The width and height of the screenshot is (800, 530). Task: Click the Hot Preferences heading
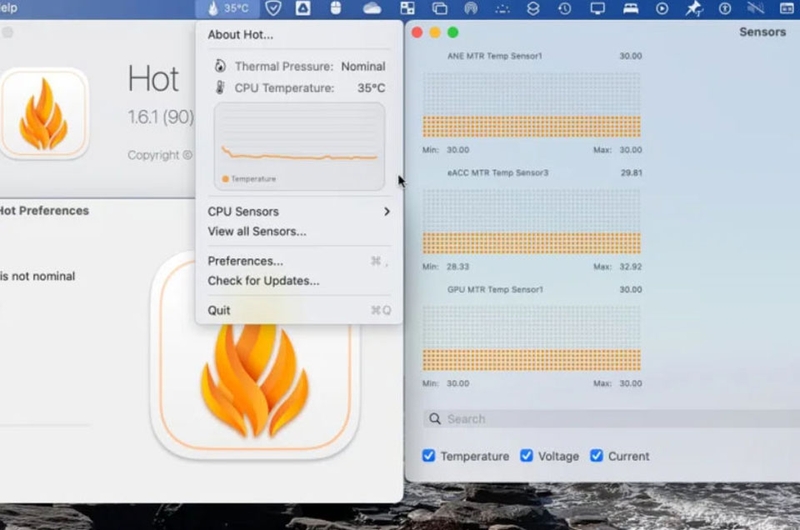[x=44, y=210]
